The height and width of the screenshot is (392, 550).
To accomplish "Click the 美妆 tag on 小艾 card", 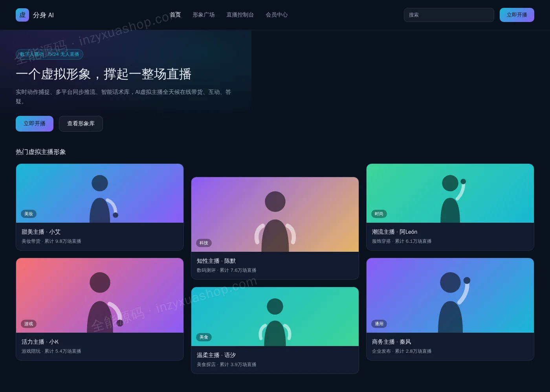I will click(29, 214).
